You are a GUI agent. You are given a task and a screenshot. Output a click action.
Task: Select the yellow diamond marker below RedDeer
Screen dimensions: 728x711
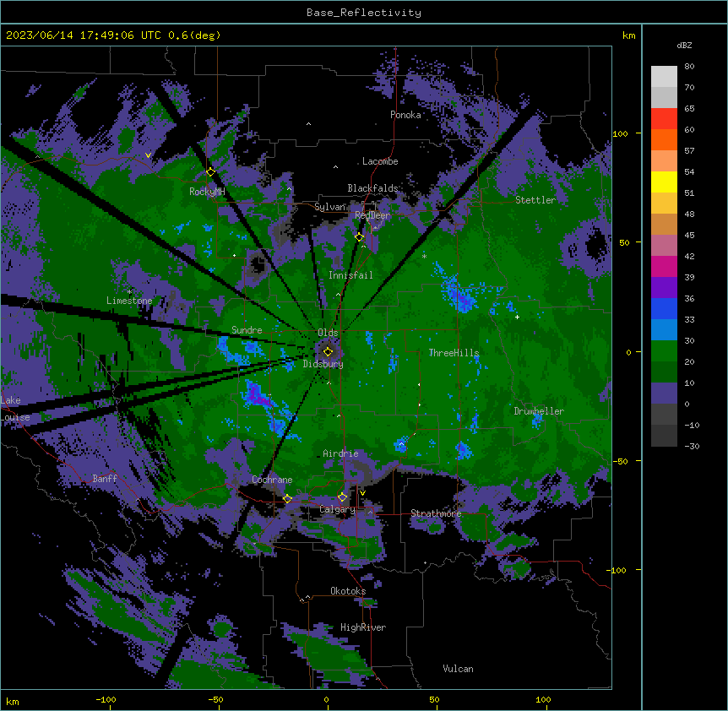(x=360, y=237)
